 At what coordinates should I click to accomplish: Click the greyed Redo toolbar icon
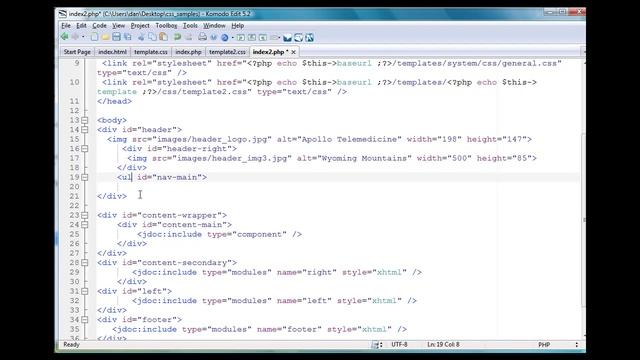(189, 37)
